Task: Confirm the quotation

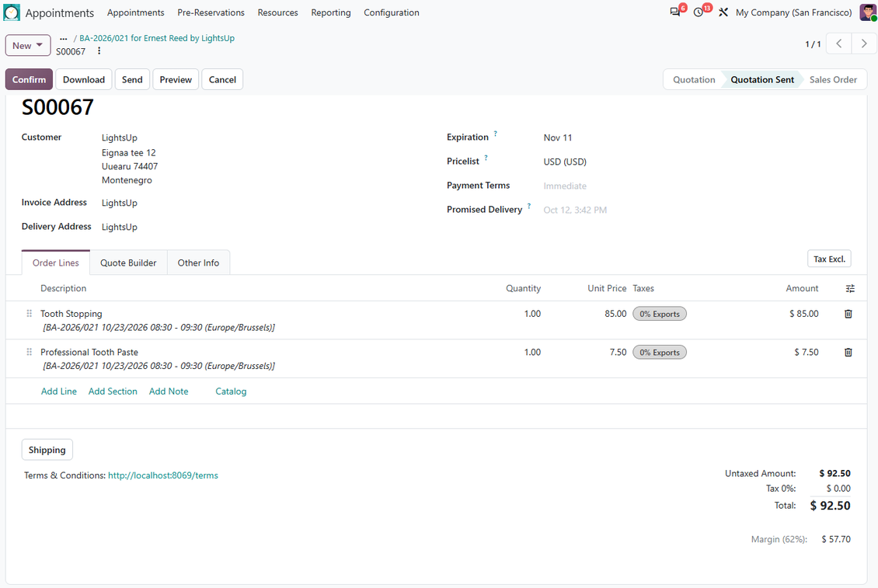Action: coord(29,79)
